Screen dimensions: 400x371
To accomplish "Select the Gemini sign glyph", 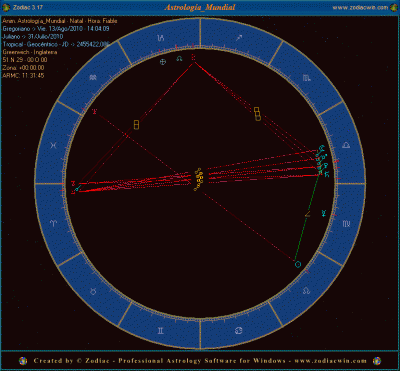I will [x=161, y=330].
